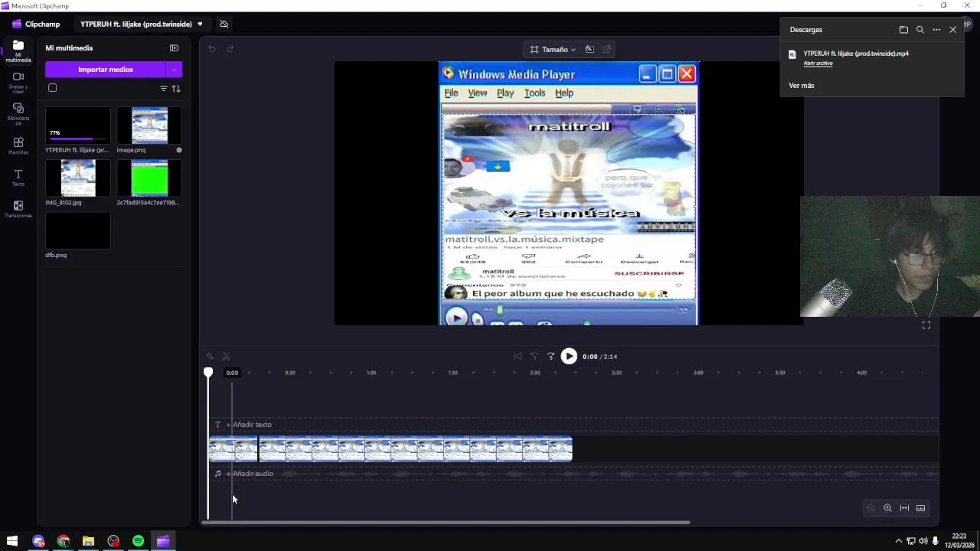Open Windows Start menu
This screenshot has height=551, width=980.
(x=12, y=541)
